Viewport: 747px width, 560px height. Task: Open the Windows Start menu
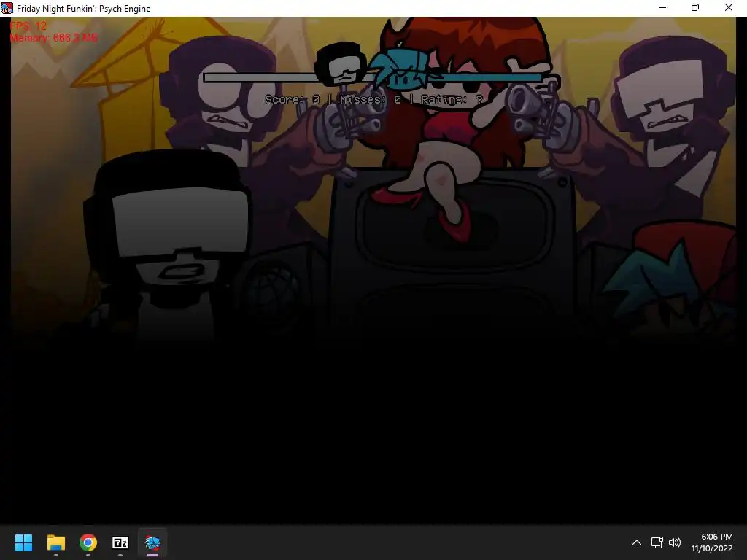pyautogui.click(x=23, y=542)
